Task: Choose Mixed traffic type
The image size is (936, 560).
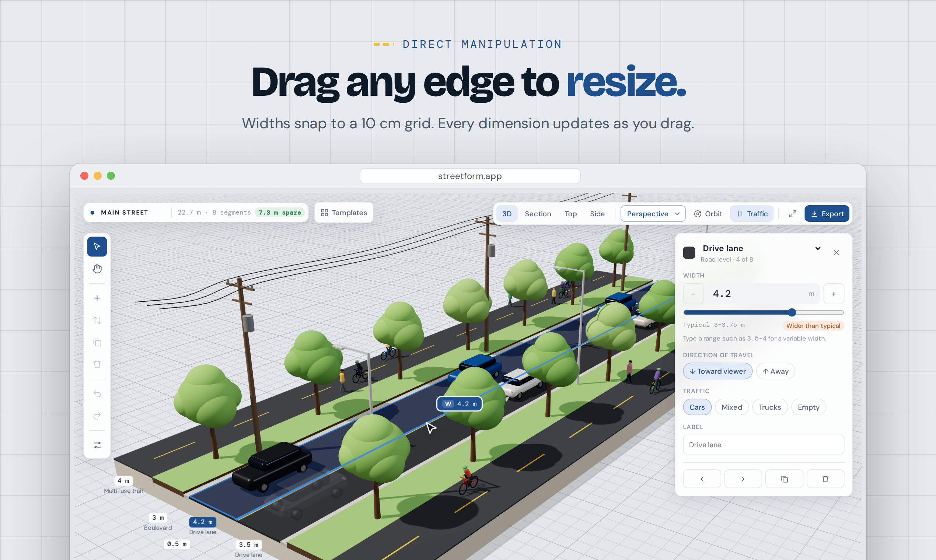Action: pos(731,407)
